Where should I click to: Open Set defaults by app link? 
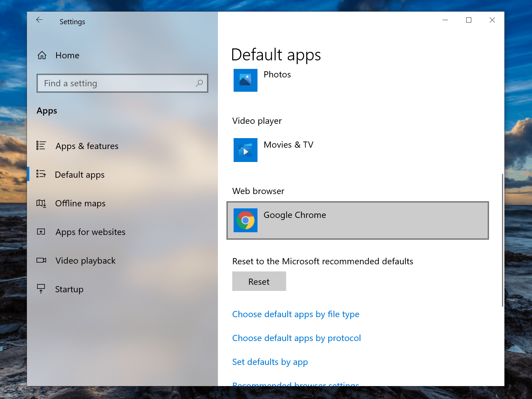pyautogui.click(x=270, y=362)
